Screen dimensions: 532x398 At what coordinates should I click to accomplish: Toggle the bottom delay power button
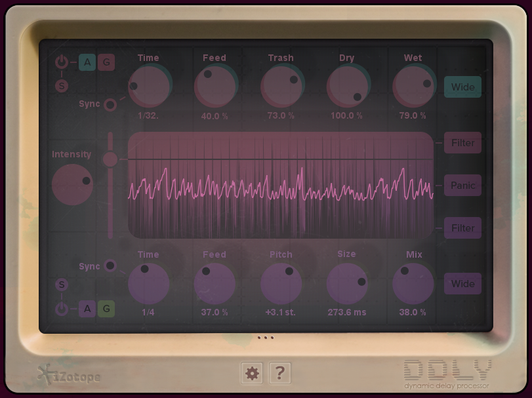[62, 309]
